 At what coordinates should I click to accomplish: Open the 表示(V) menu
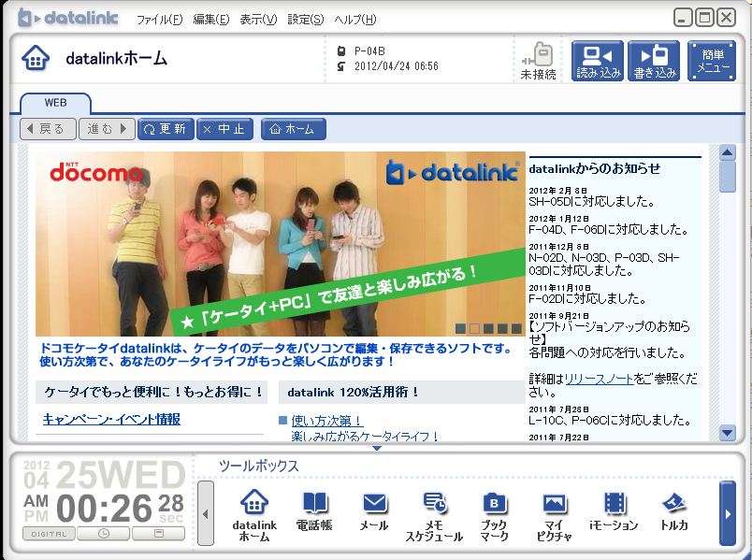(x=258, y=20)
